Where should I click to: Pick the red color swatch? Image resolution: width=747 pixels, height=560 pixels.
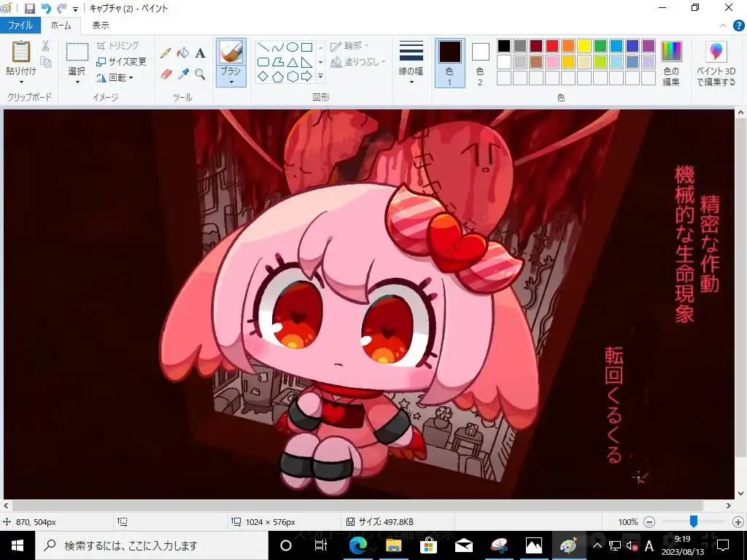[552, 46]
